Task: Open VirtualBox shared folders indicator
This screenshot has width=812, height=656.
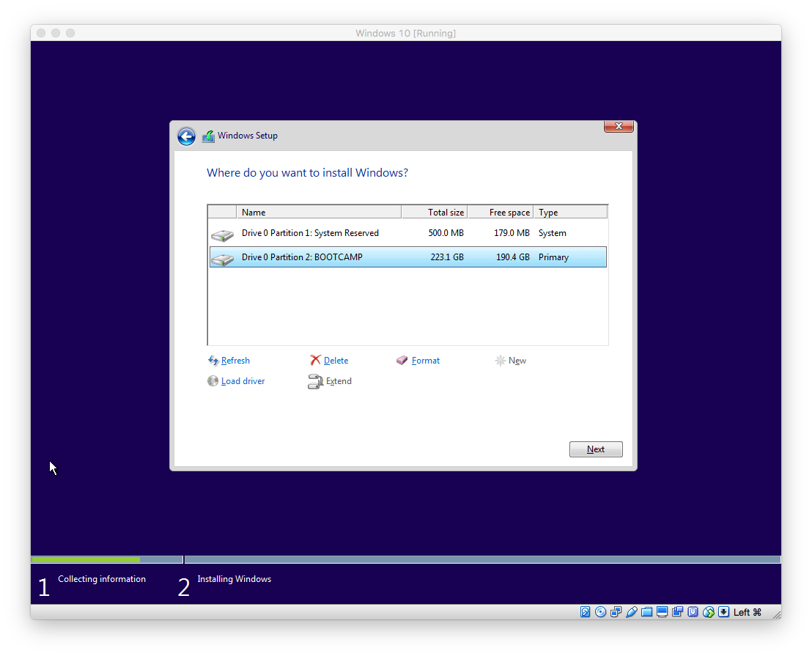Action: 647,612
